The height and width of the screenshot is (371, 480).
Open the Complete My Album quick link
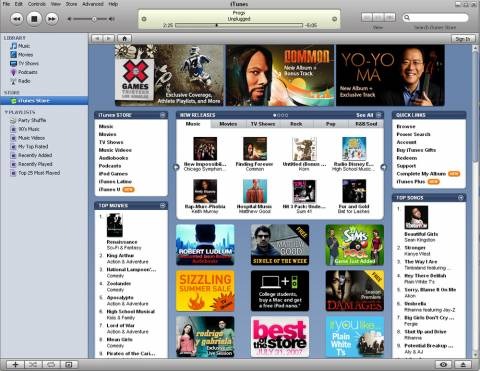tap(421, 174)
